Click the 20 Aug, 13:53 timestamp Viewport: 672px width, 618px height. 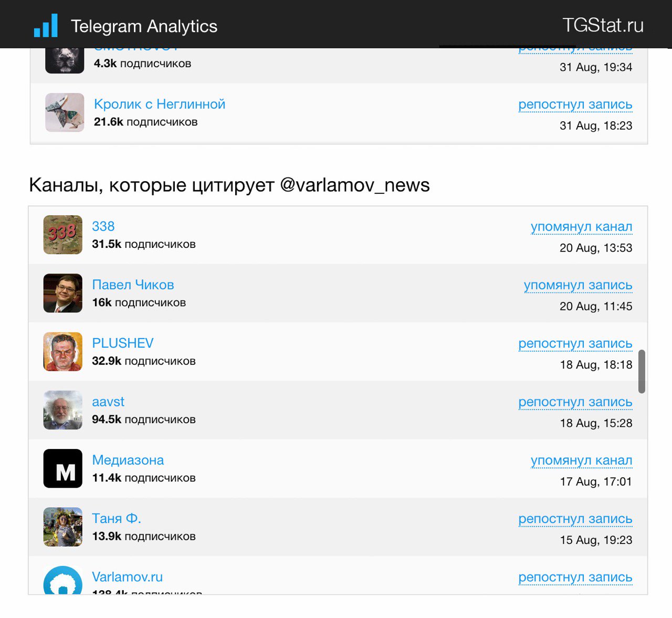[x=596, y=248]
